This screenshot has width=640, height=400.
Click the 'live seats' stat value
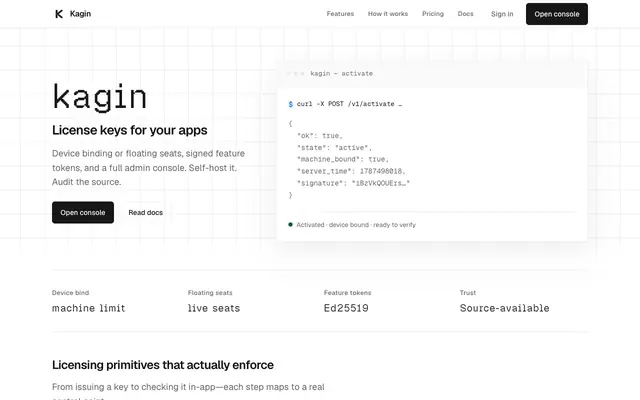tap(214, 308)
